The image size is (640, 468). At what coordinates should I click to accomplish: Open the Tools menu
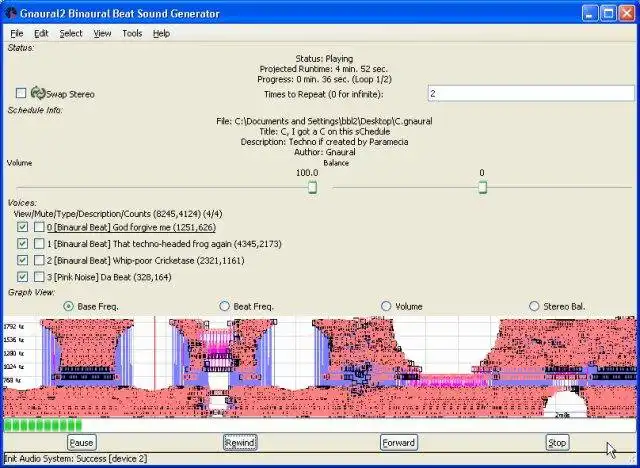pyautogui.click(x=132, y=33)
